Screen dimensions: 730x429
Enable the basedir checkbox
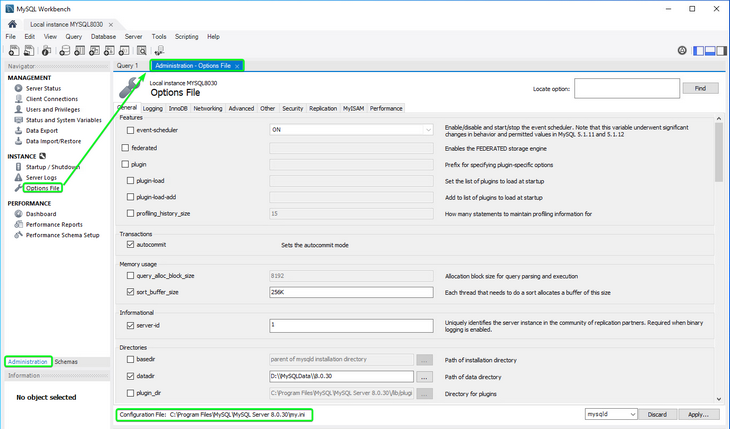click(130, 360)
